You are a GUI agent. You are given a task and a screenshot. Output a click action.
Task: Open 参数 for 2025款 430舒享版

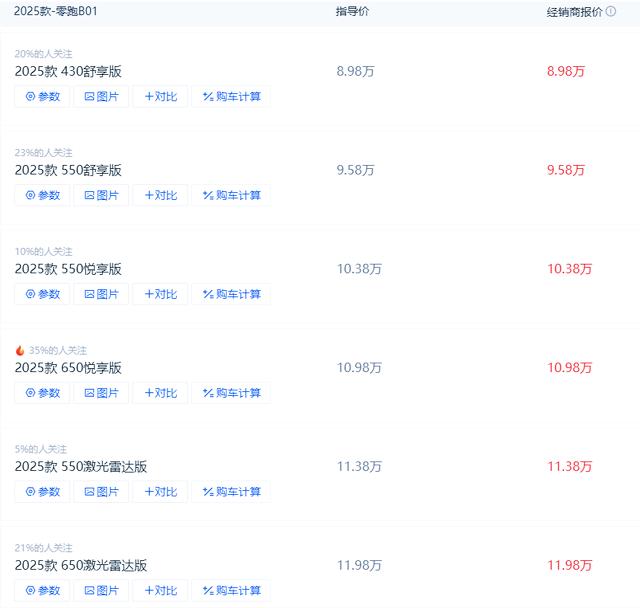pos(42,96)
